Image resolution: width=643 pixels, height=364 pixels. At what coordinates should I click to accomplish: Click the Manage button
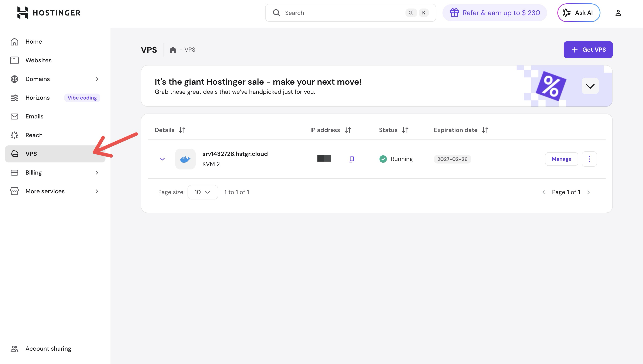point(562,159)
